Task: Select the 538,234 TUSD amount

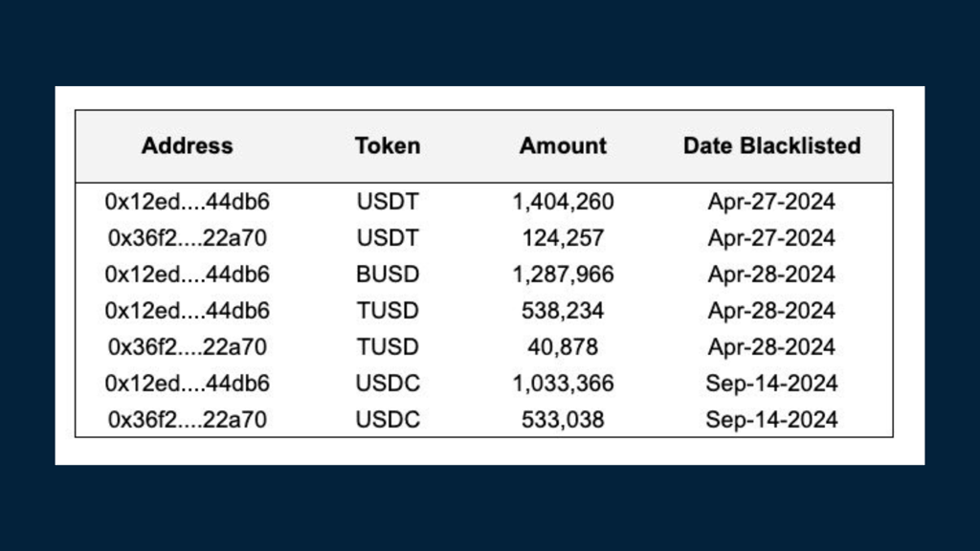Action: (x=563, y=311)
